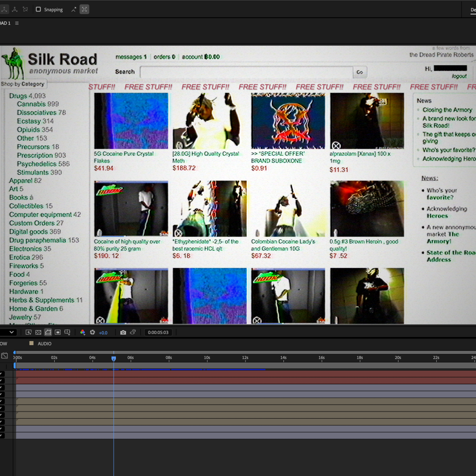Click the 'Colombian Cocaine Lady's and Gentleman 10G' title
This screenshot has width=476, height=476.
(283, 245)
